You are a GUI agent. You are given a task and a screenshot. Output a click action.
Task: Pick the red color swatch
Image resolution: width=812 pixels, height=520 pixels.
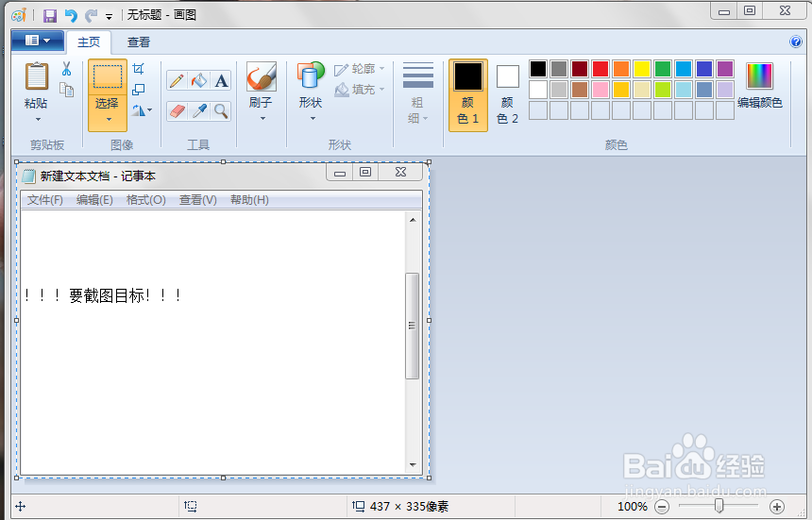601,69
